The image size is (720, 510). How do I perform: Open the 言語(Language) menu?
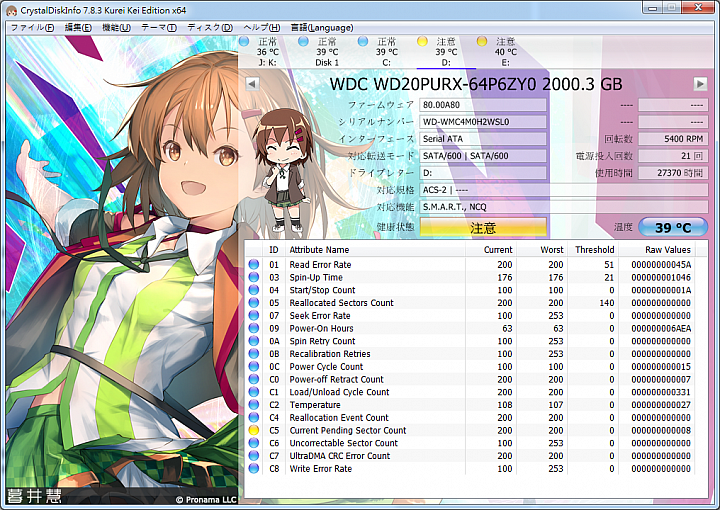tap(322, 28)
